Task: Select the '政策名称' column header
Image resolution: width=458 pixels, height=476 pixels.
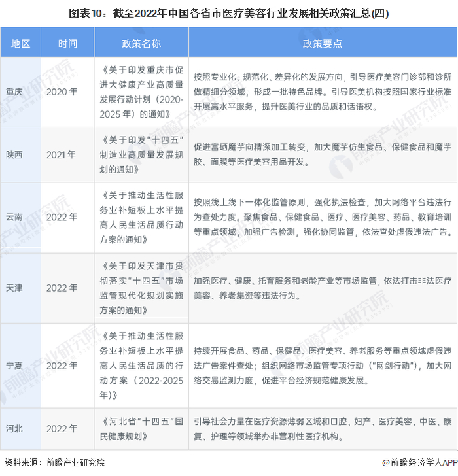Action: coord(141,44)
